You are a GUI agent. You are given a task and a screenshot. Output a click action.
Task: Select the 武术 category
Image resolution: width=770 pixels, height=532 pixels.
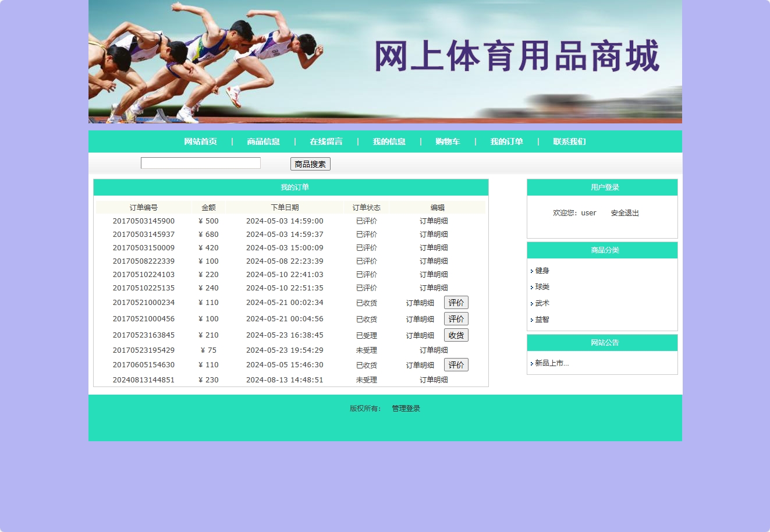coord(541,303)
